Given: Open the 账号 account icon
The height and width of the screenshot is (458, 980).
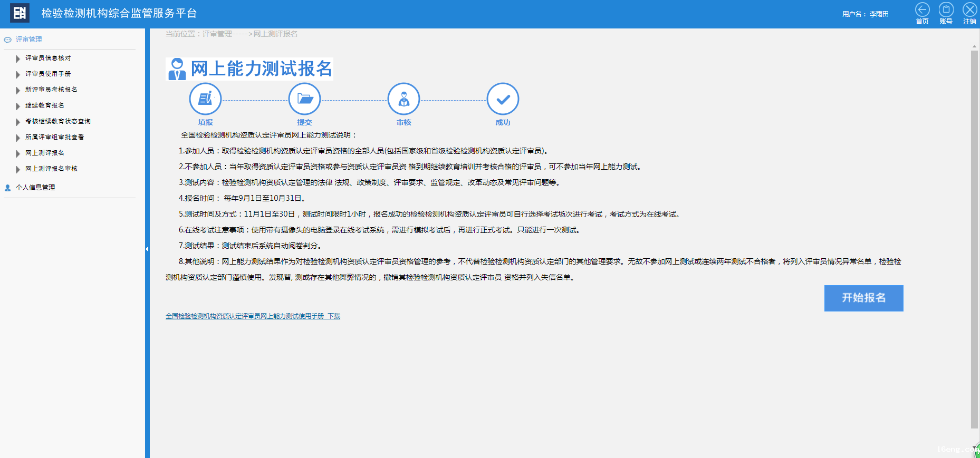Looking at the screenshot, I should [946, 10].
